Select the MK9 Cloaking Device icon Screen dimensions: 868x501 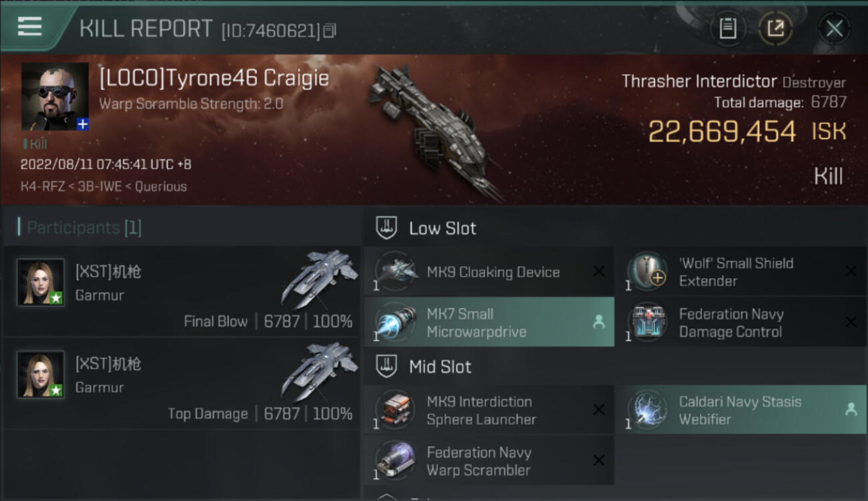(396, 271)
